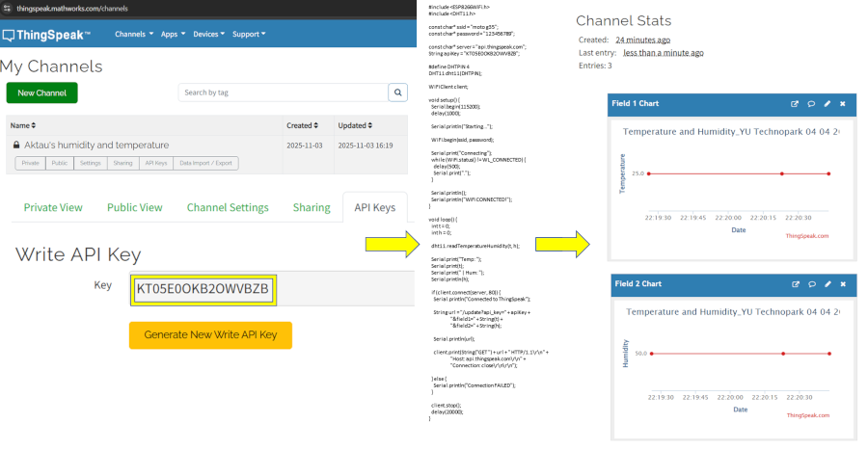Screen dimensions: 868x450
Task: Click the first data point in Temperature chart
Action: [x=649, y=173]
